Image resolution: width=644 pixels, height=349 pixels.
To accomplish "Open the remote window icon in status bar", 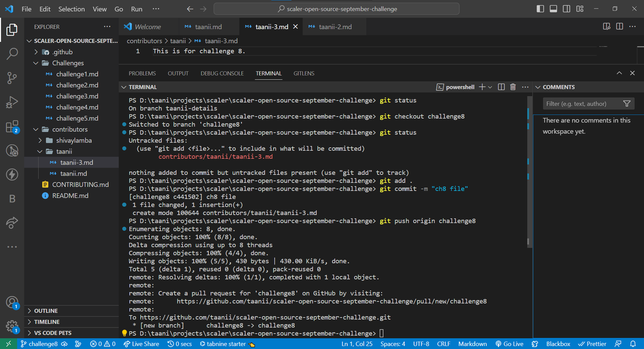I will pyautogui.click(x=8, y=344).
